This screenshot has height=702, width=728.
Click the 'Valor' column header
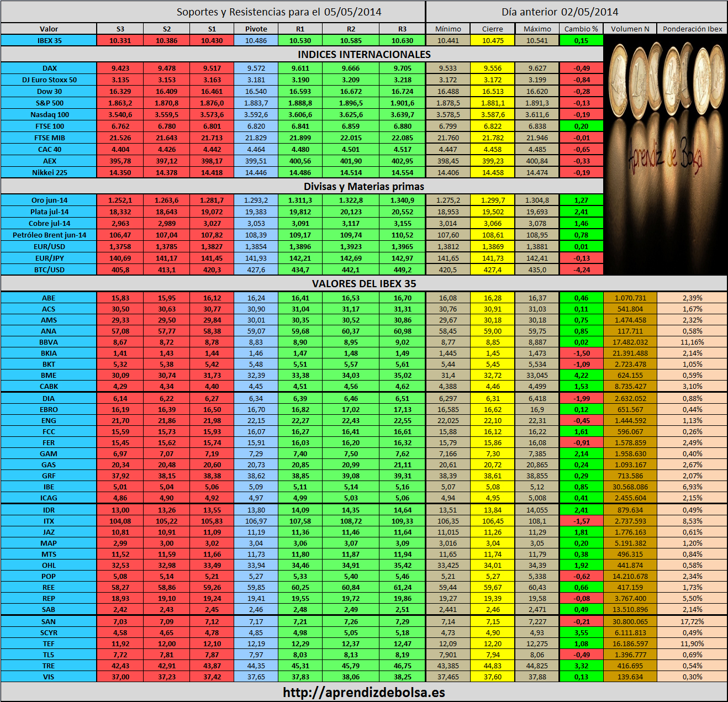(x=49, y=29)
